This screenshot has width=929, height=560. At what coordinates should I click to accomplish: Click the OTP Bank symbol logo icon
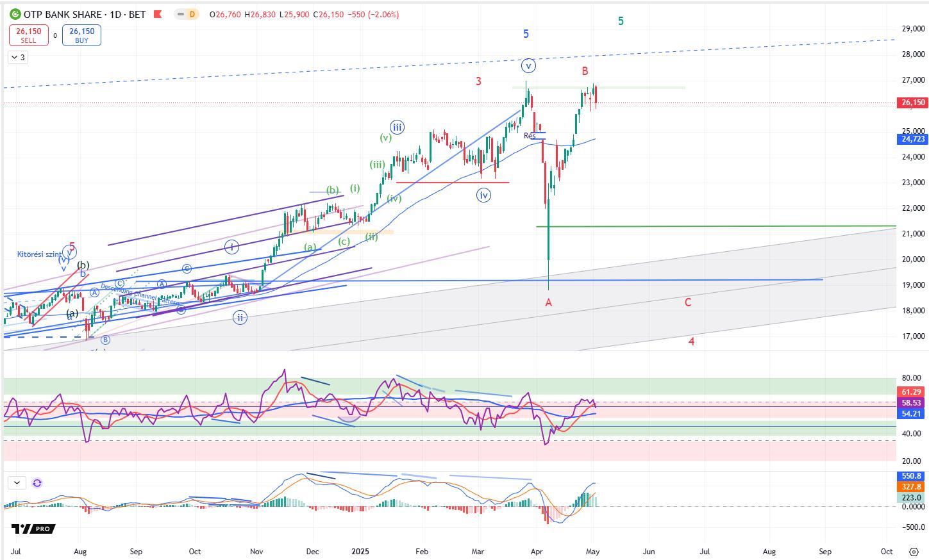click(x=15, y=14)
